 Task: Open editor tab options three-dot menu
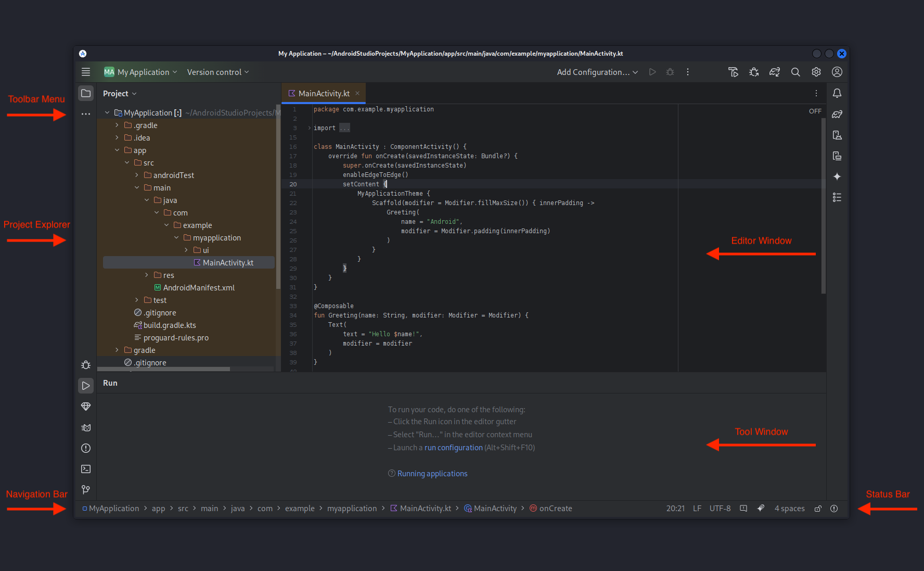click(x=816, y=93)
